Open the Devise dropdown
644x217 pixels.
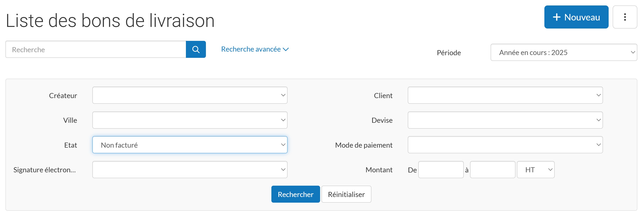505,120
